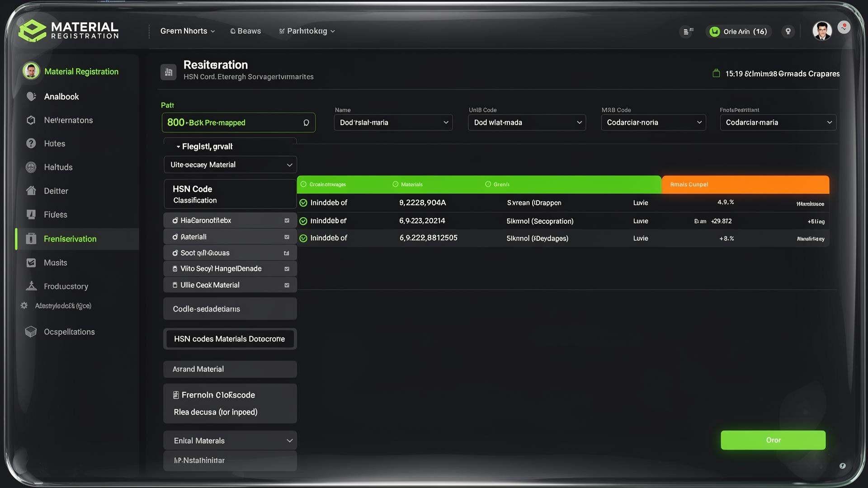Image resolution: width=868 pixels, height=488 pixels.
Task: Open the Grem Nhorts menu
Action: tap(187, 31)
